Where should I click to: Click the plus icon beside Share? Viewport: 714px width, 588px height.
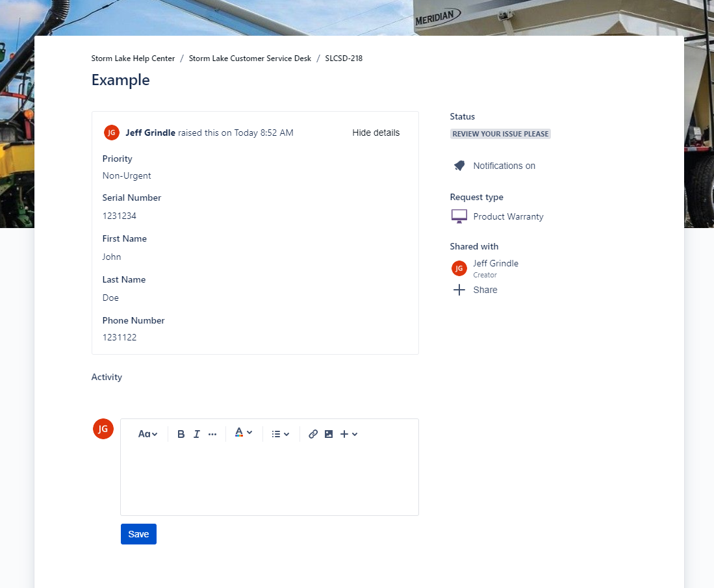click(459, 290)
